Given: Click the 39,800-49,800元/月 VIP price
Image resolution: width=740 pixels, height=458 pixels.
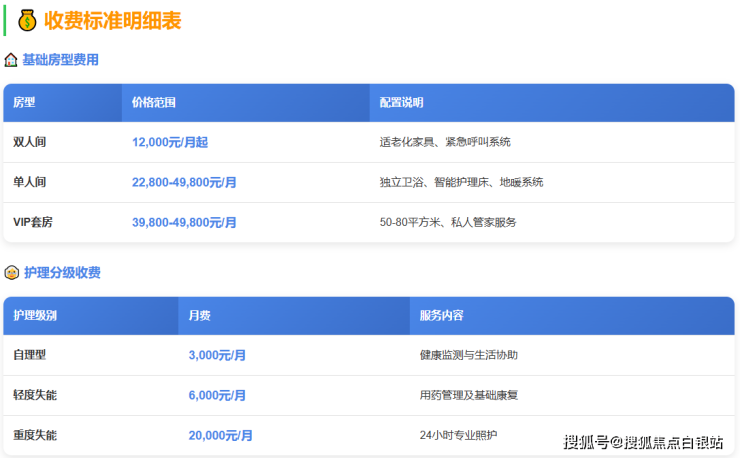Looking at the screenshot, I should [184, 222].
